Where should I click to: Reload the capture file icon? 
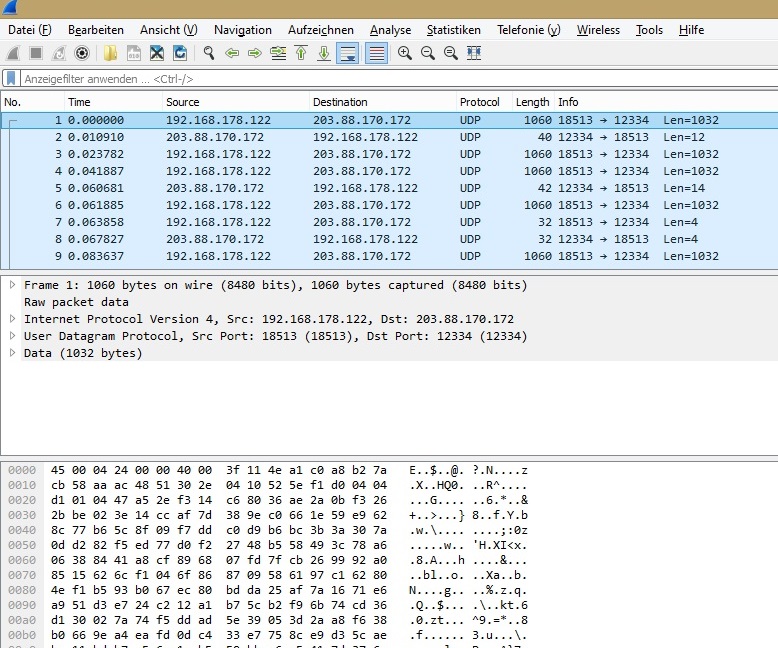[x=180, y=53]
